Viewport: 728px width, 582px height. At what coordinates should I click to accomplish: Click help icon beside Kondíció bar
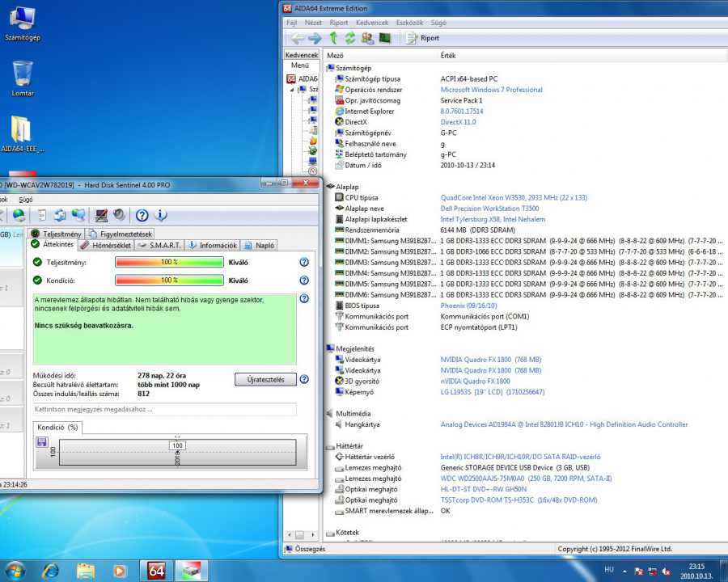(304, 280)
